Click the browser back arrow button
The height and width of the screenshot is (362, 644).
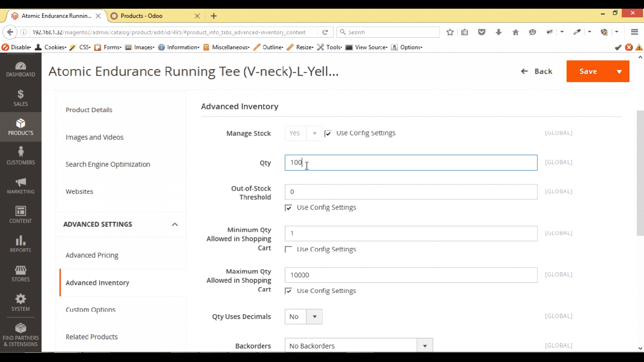(x=9, y=32)
